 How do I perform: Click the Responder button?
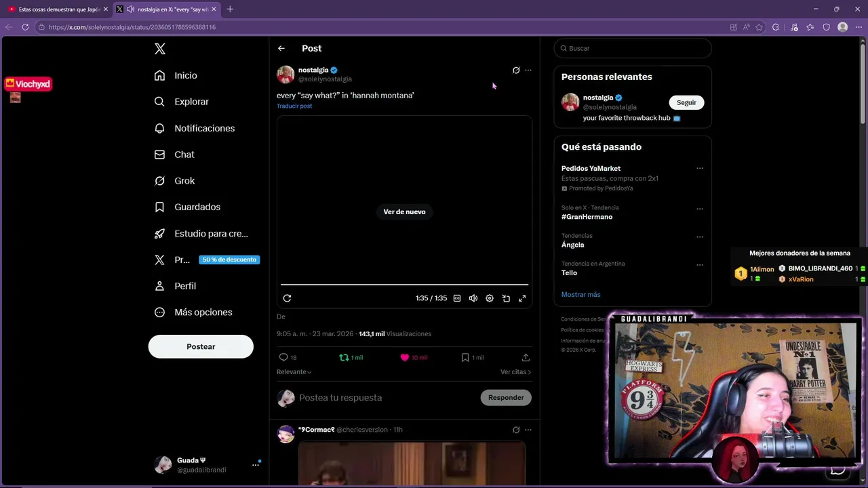[506, 398]
